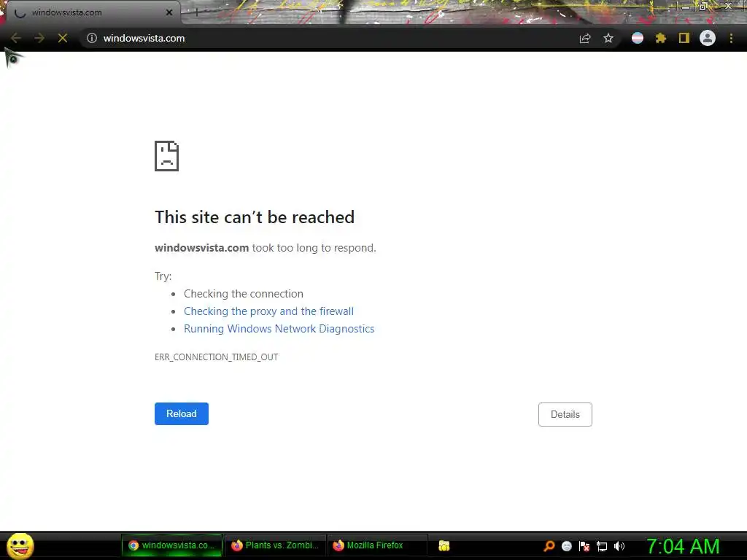Close the Chrome window
This screenshot has height=560, width=747.
pos(728,6)
